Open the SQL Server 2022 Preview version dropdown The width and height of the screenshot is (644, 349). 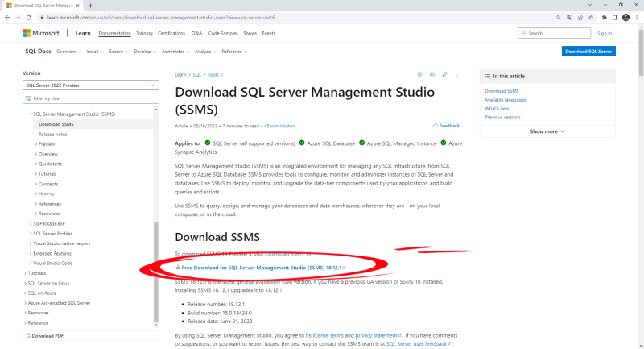[91, 85]
